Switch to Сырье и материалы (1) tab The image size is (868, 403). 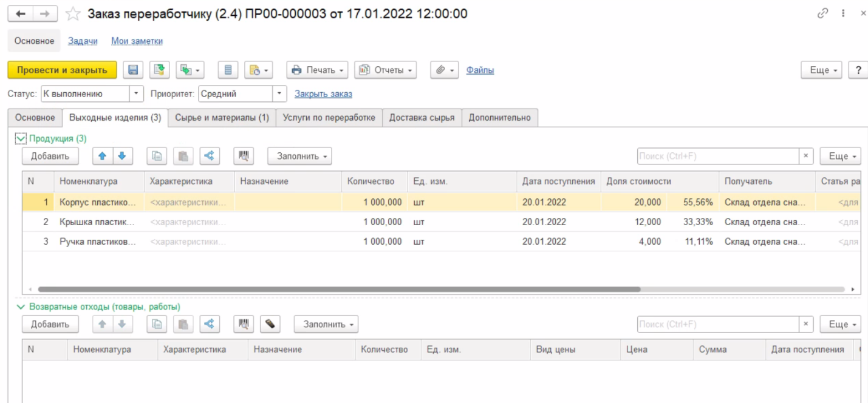222,118
